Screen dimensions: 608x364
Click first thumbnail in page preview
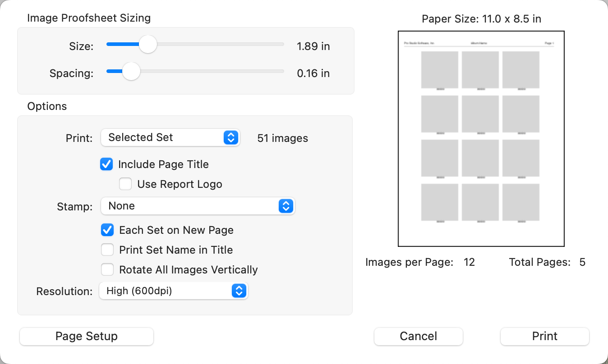tap(440, 69)
